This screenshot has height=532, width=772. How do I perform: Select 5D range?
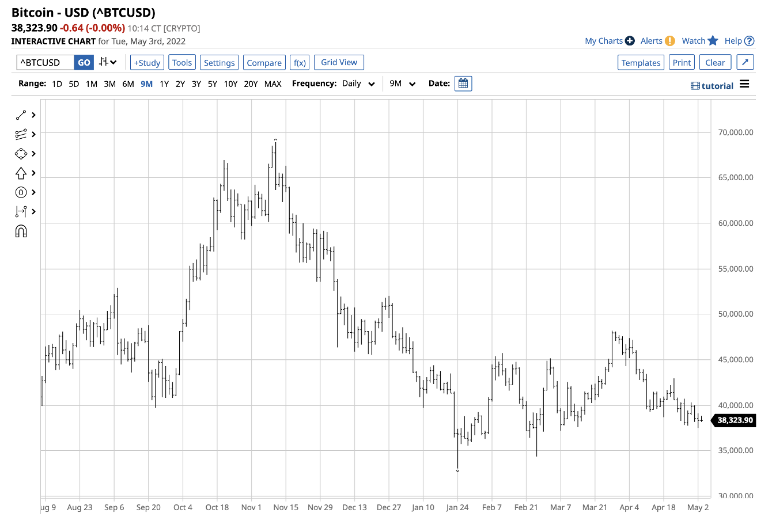click(x=74, y=84)
